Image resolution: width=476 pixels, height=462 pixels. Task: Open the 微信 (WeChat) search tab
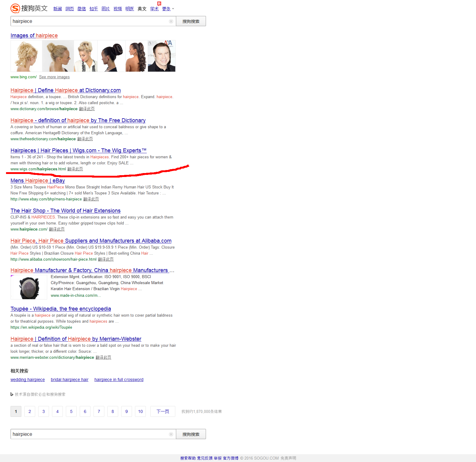coord(81,9)
